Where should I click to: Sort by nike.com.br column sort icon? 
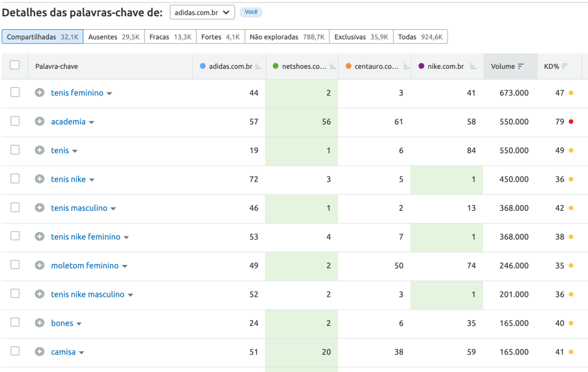473,66
